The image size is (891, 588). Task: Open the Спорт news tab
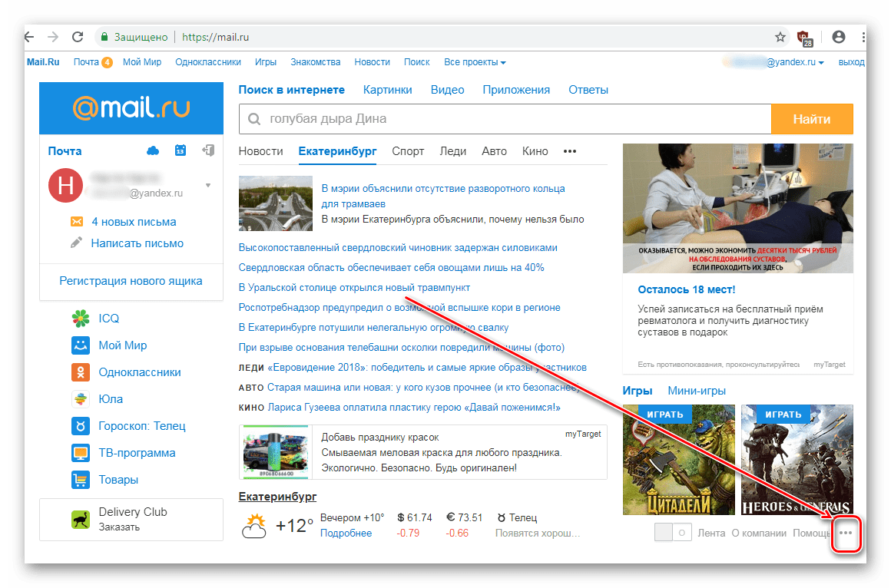[x=408, y=151]
